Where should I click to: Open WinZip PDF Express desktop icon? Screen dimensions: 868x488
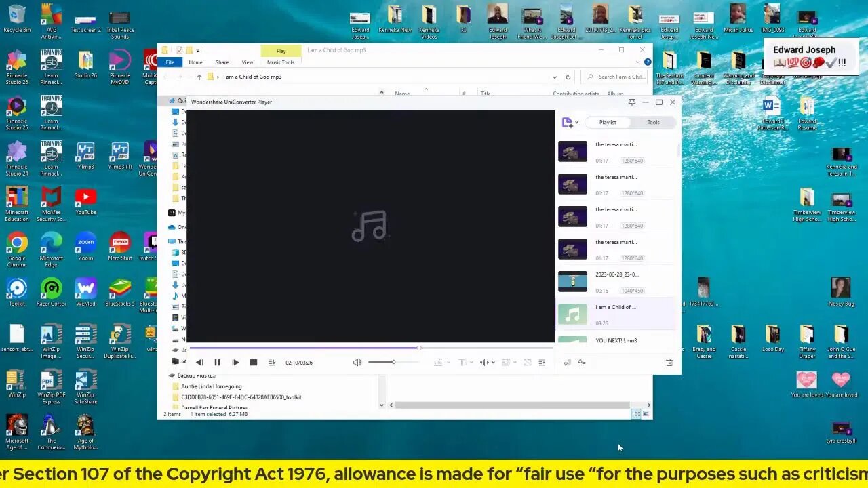[52, 388]
